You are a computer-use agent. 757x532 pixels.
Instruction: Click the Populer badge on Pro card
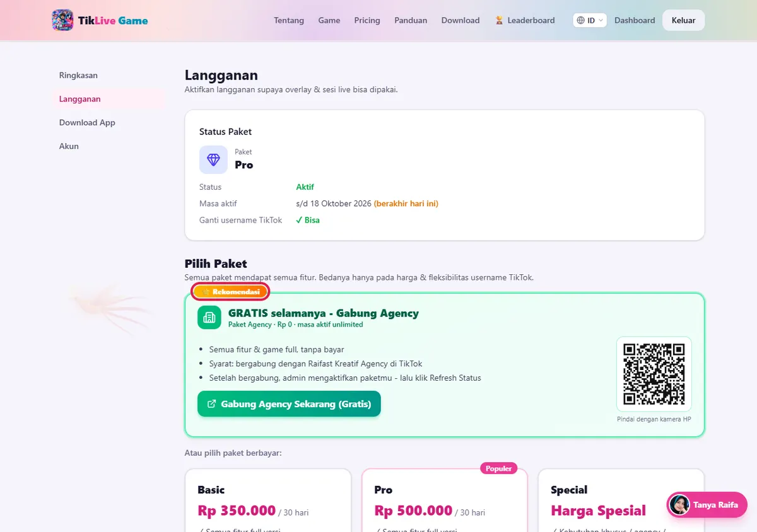click(x=499, y=468)
